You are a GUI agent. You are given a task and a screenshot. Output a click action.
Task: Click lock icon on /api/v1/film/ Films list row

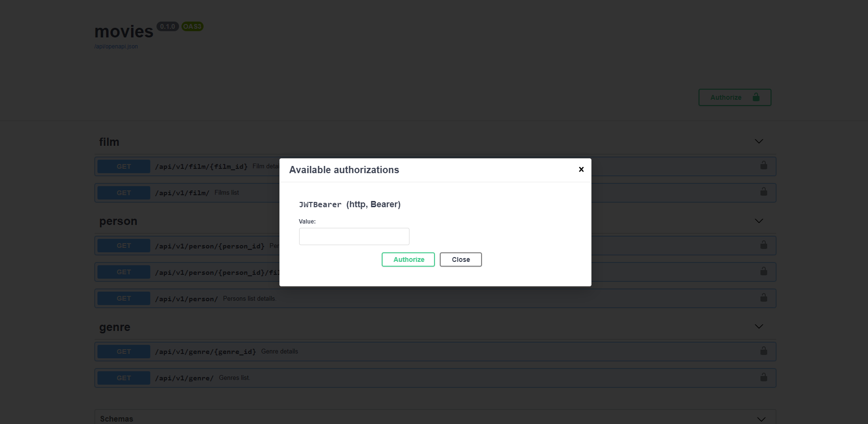click(763, 192)
